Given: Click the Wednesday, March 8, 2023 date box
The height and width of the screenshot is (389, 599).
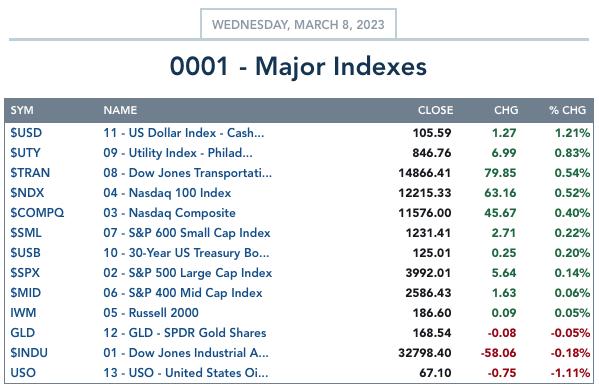Looking at the screenshot, I should point(298,24).
